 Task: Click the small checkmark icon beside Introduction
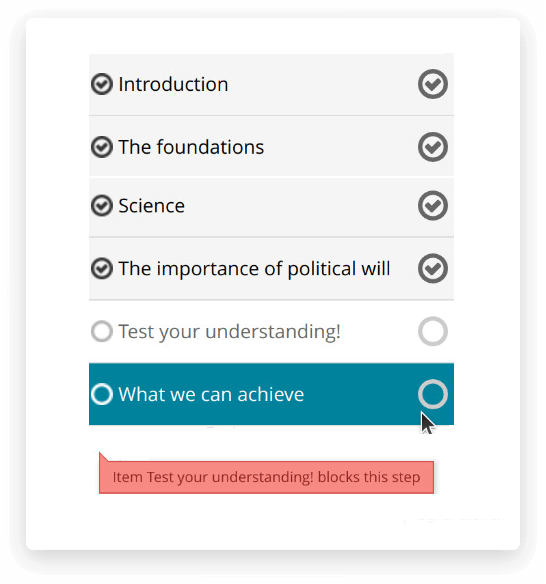pyautogui.click(x=102, y=84)
